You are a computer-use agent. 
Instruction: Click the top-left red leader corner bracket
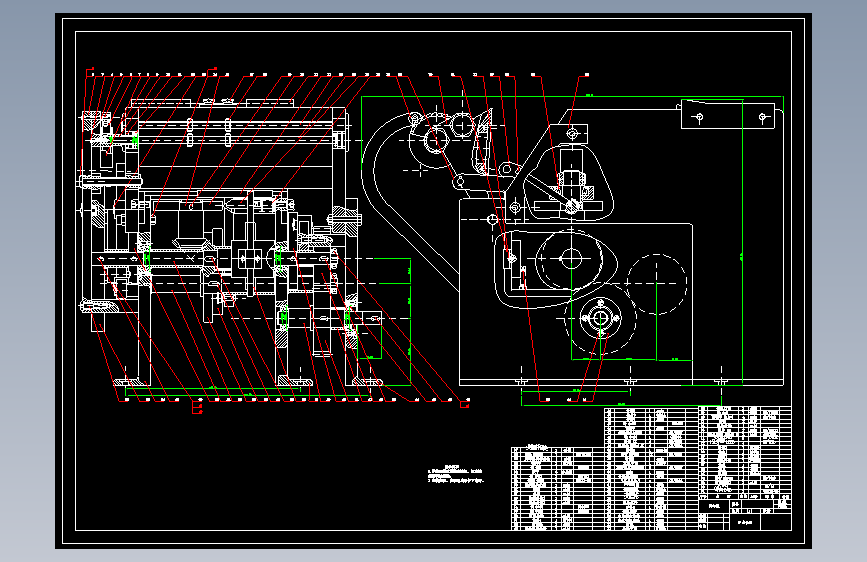pyautogui.click(x=88, y=72)
